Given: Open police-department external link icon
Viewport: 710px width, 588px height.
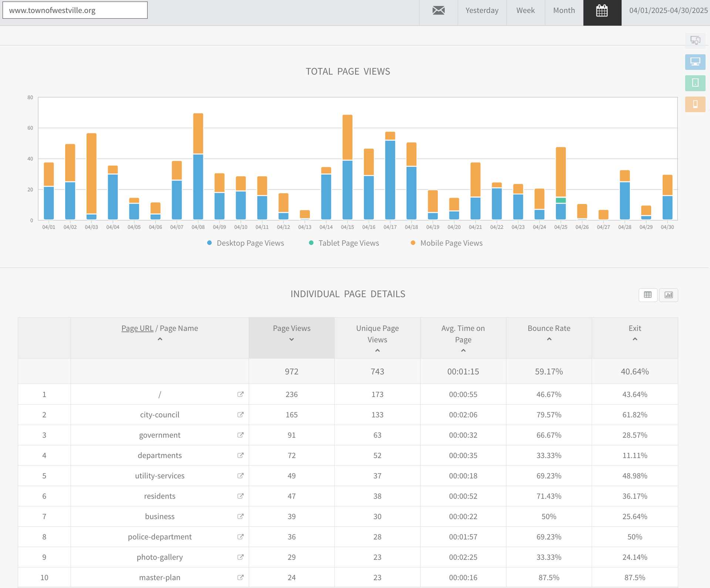Looking at the screenshot, I should pos(240,537).
